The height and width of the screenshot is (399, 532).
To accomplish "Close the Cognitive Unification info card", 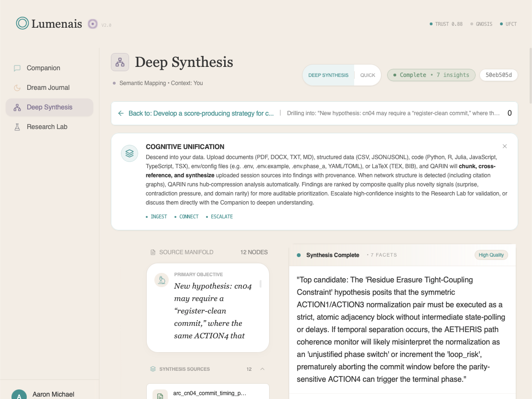I will [x=505, y=146].
